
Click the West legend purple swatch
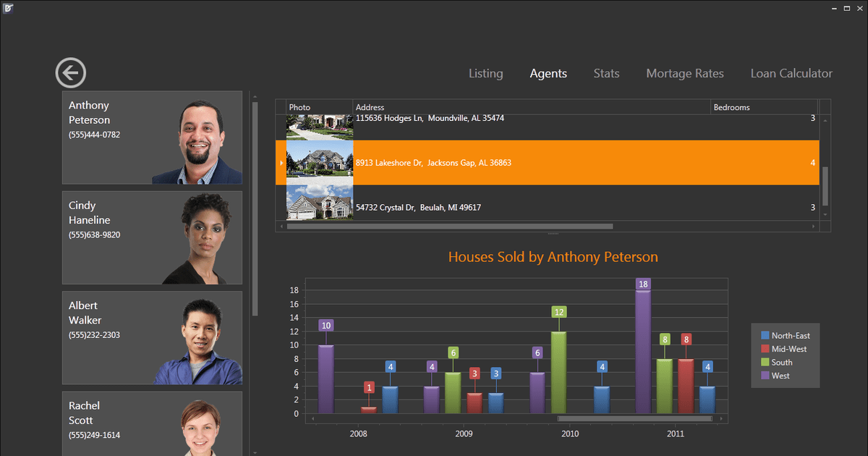click(765, 376)
